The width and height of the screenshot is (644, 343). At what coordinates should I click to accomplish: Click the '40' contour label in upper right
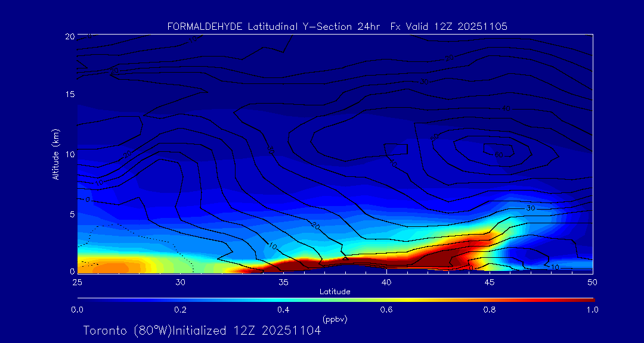pyautogui.click(x=506, y=108)
